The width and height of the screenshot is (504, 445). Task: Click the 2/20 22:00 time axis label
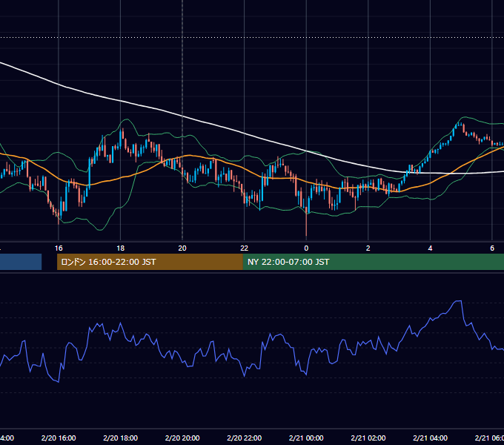[x=245, y=438]
